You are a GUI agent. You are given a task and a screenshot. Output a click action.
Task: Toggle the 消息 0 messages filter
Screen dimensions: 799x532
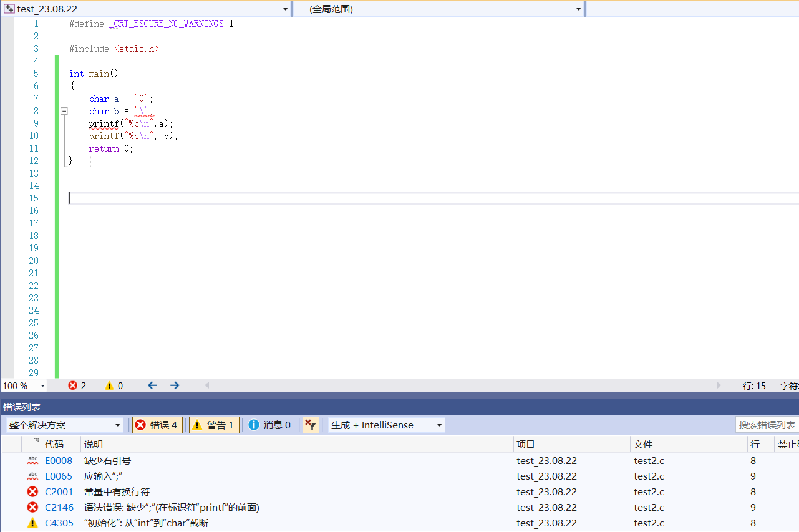point(269,425)
